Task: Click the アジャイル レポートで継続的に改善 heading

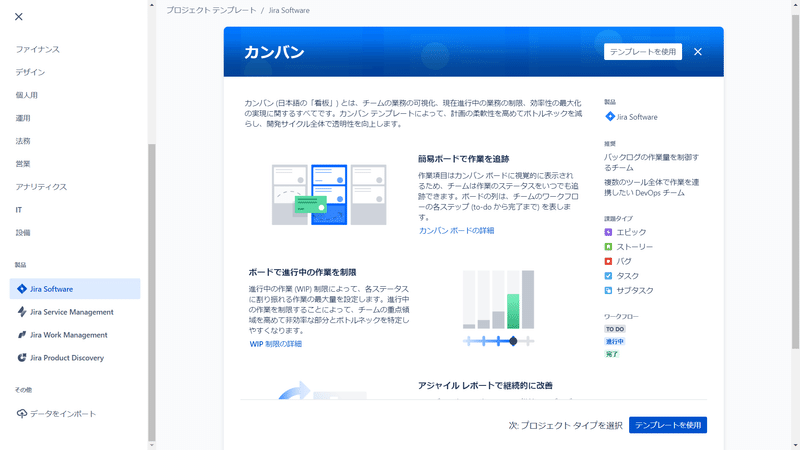Action: click(x=485, y=386)
